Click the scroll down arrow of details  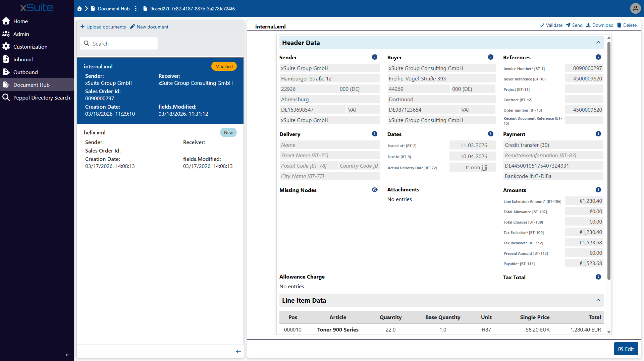pyautogui.click(x=609, y=332)
